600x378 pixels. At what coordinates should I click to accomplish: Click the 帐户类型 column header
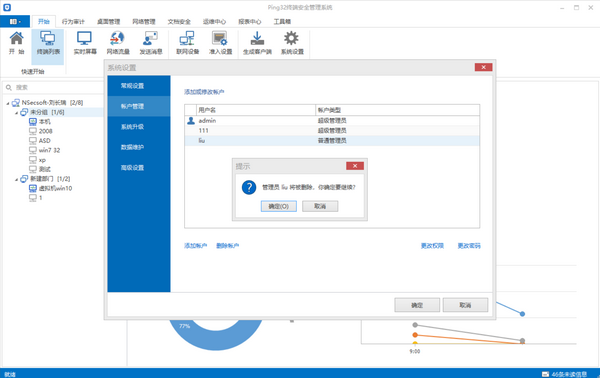coord(398,110)
